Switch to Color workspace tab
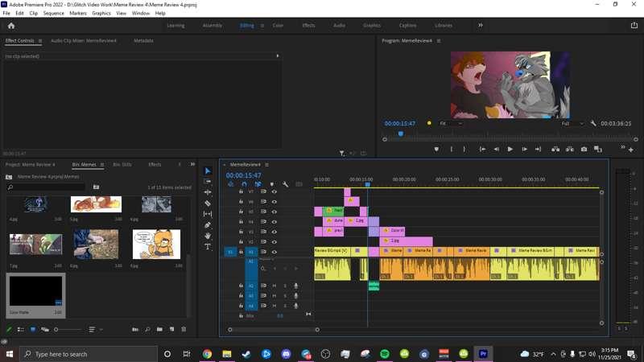The image size is (644, 362). click(278, 26)
